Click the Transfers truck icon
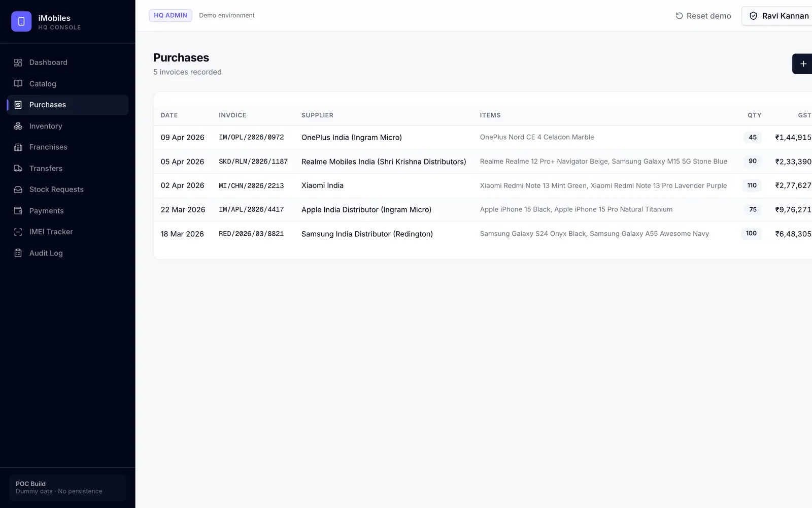Screen dimensions: 812x508 point(18,168)
